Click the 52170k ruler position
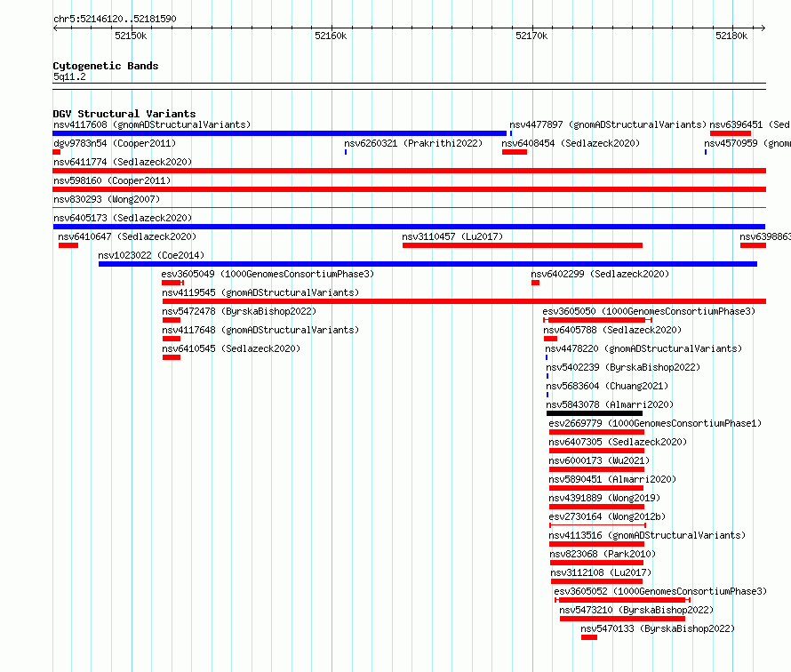Screen dimensions: 791x672 click(x=531, y=36)
